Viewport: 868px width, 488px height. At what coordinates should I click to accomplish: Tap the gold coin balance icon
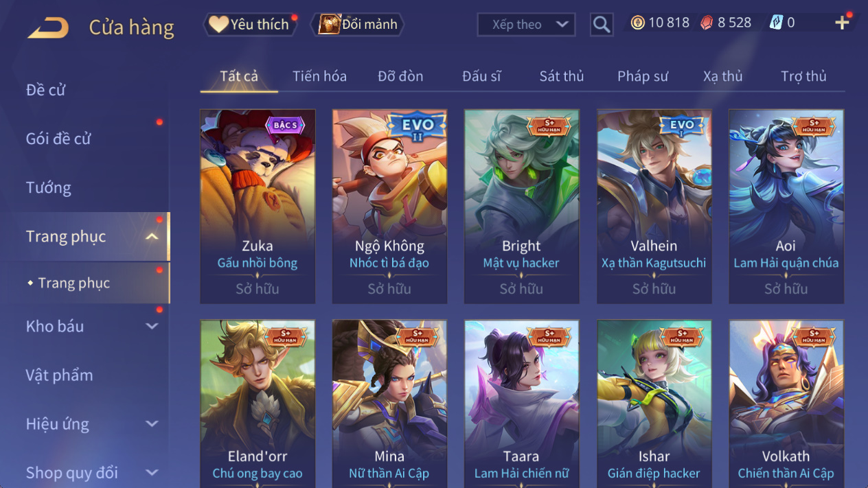[x=638, y=23]
